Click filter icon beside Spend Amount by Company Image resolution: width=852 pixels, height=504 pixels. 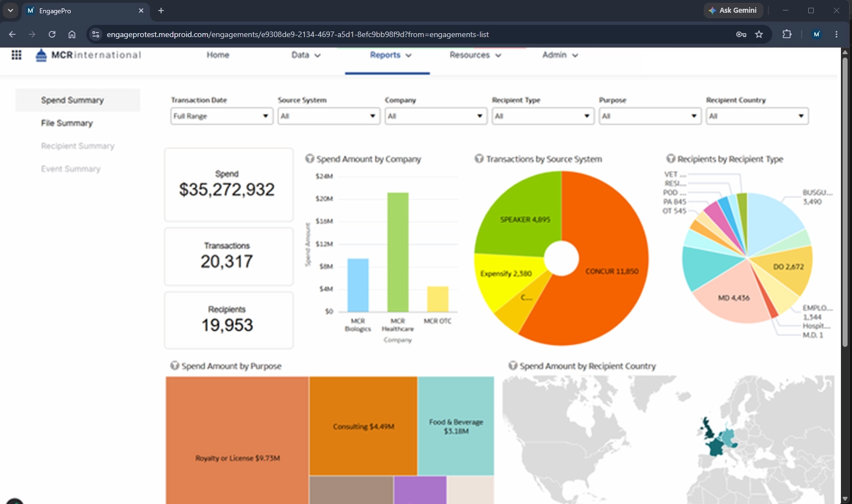[310, 159]
